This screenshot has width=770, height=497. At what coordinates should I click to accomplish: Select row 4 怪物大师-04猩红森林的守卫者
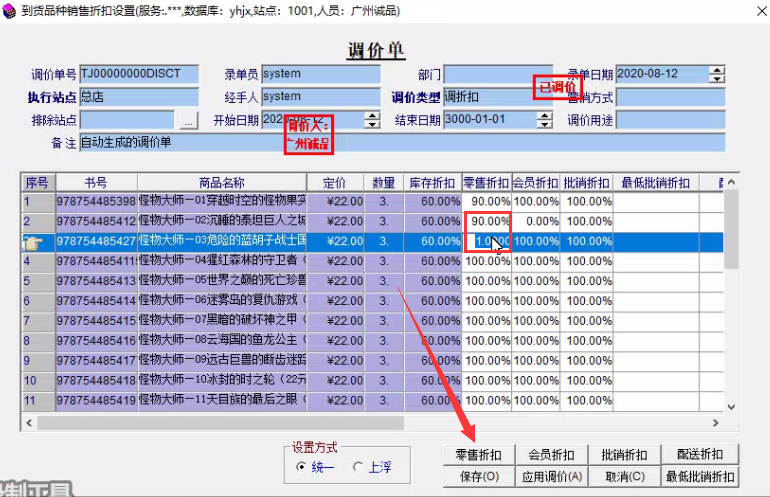tap(372, 261)
